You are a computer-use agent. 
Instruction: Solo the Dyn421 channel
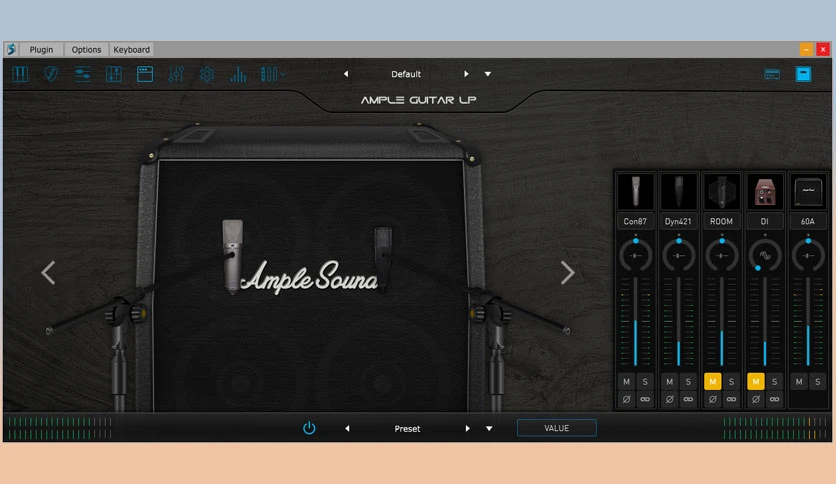pos(688,382)
